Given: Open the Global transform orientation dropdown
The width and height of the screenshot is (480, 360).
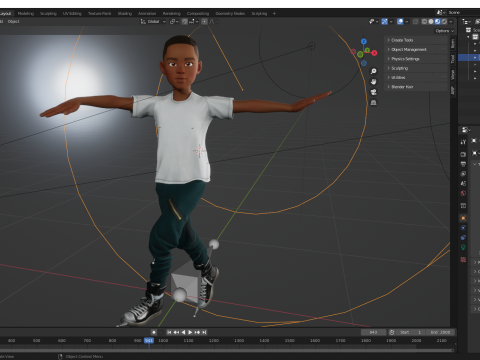Looking at the screenshot, I should (x=153, y=21).
